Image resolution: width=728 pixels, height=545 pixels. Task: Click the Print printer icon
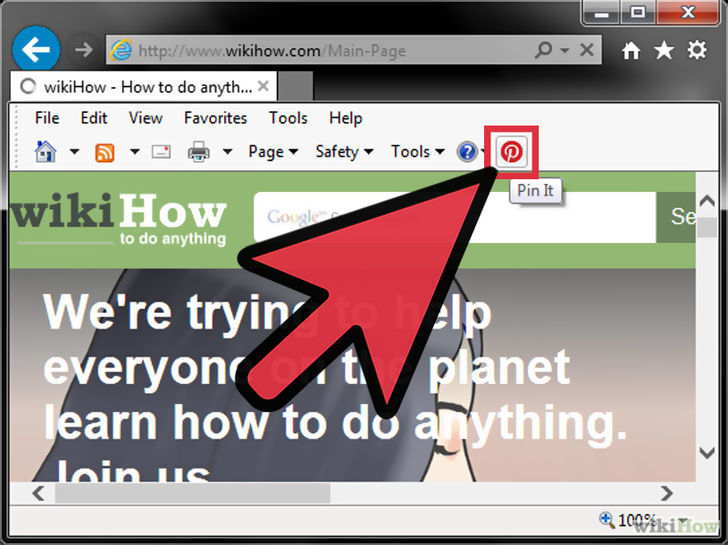click(x=198, y=151)
